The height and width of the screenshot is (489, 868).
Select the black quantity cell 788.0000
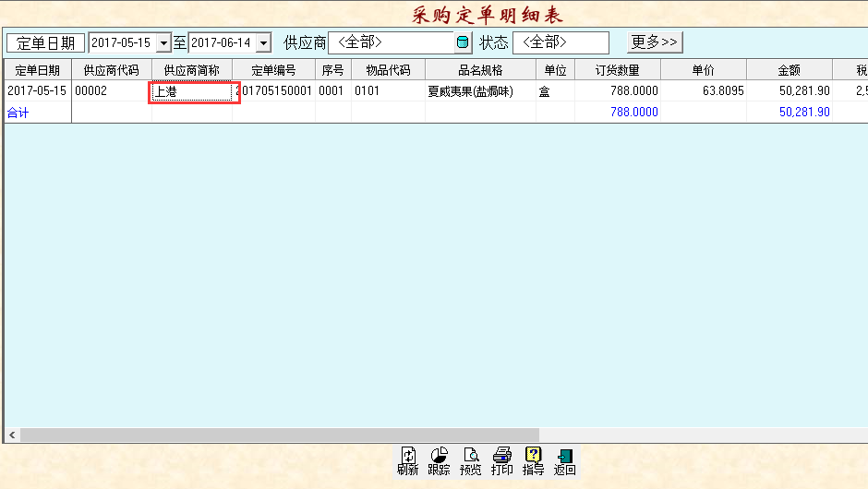(x=618, y=90)
